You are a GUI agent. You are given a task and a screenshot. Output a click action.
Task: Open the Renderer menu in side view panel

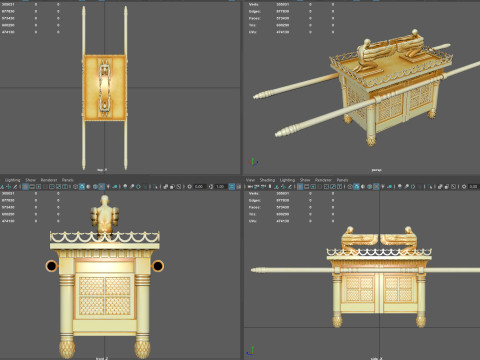click(323, 180)
